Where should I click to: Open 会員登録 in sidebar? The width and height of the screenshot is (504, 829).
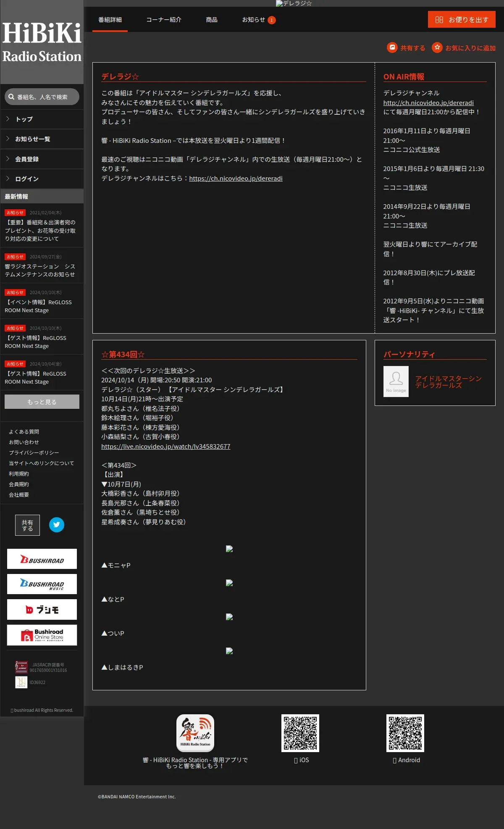42,159
